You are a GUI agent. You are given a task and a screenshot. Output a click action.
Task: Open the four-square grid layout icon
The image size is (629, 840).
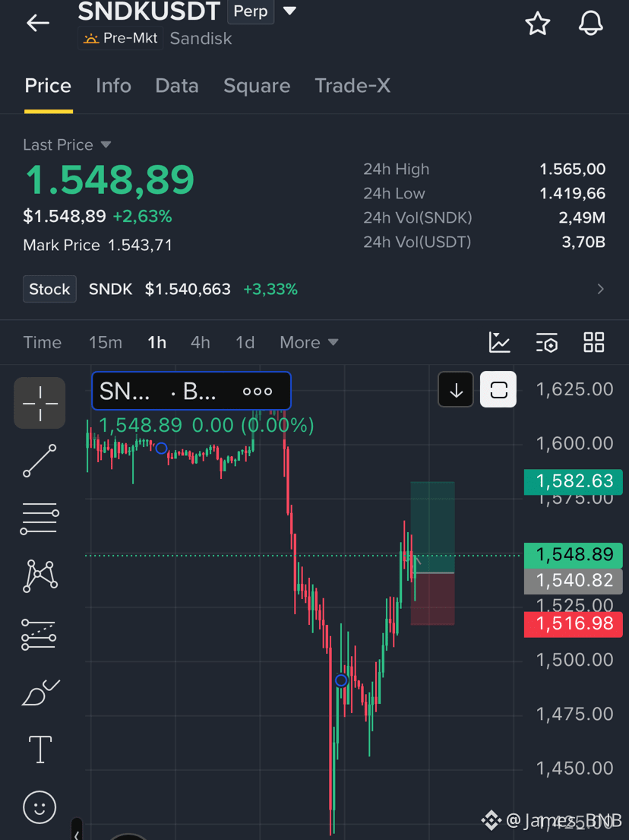click(593, 342)
